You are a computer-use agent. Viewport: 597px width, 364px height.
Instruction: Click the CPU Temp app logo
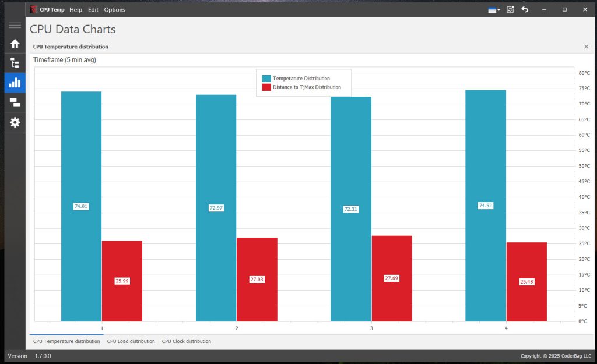pos(34,9)
